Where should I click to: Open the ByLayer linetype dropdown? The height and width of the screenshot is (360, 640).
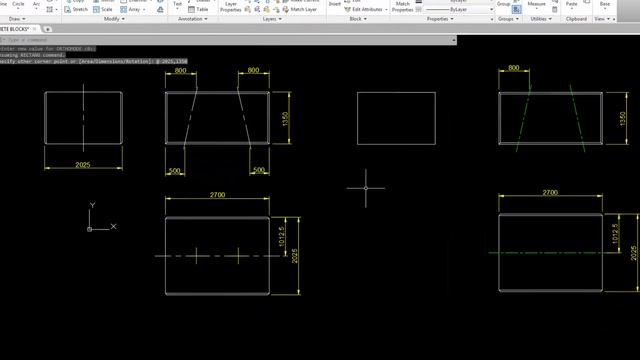coord(491,9)
